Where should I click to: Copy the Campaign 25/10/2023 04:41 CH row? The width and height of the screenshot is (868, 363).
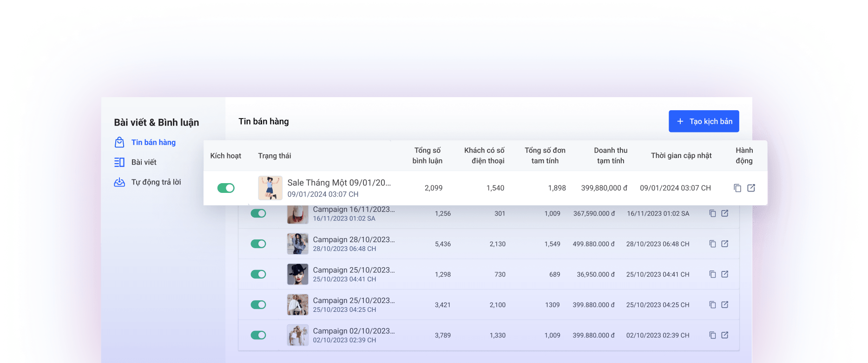coord(712,274)
